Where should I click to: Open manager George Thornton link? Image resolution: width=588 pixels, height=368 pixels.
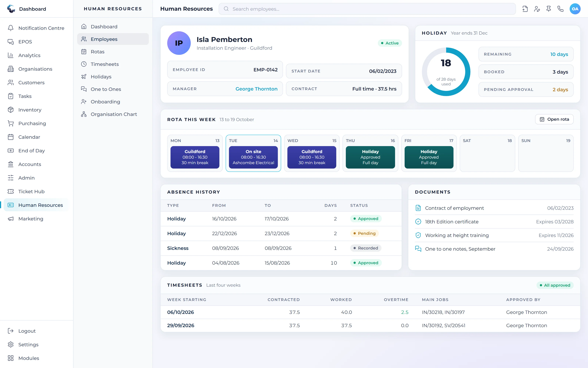[256, 89]
